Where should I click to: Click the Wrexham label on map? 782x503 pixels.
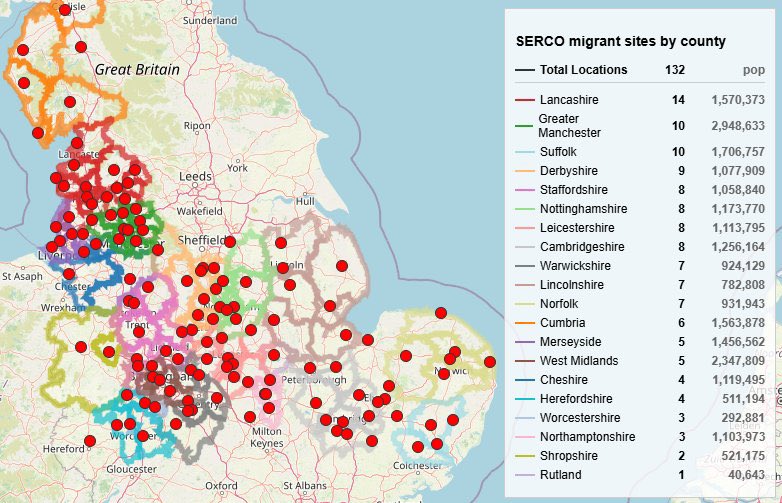point(63,308)
